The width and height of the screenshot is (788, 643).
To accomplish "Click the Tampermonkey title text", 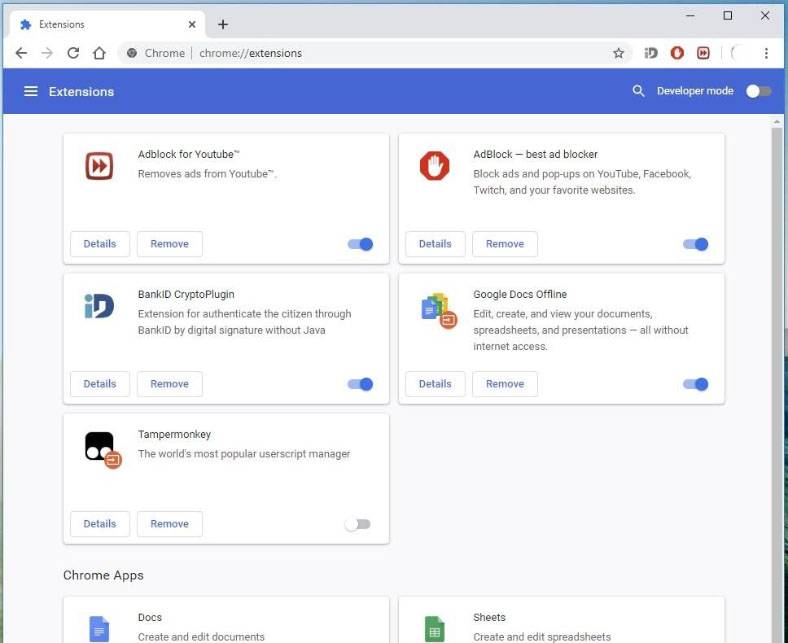I will [x=174, y=434].
